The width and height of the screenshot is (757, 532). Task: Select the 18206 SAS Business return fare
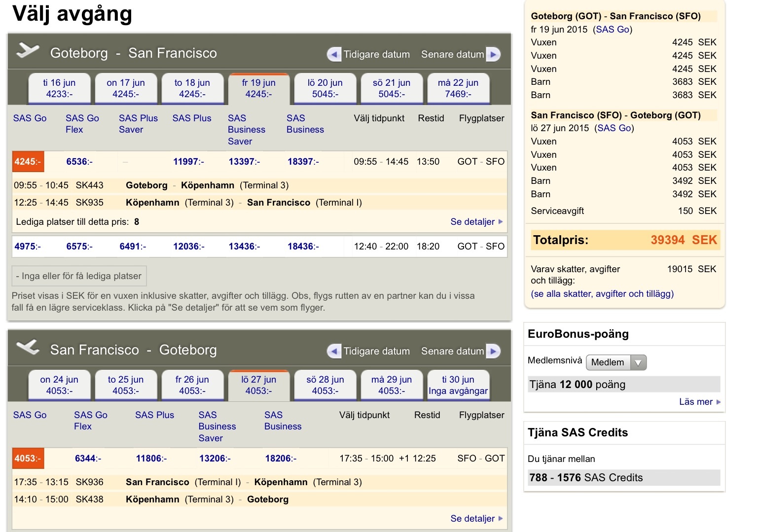point(281,459)
